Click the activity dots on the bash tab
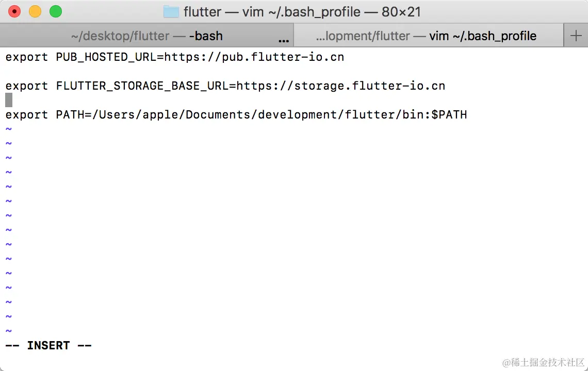588x371 pixels. click(x=284, y=40)
